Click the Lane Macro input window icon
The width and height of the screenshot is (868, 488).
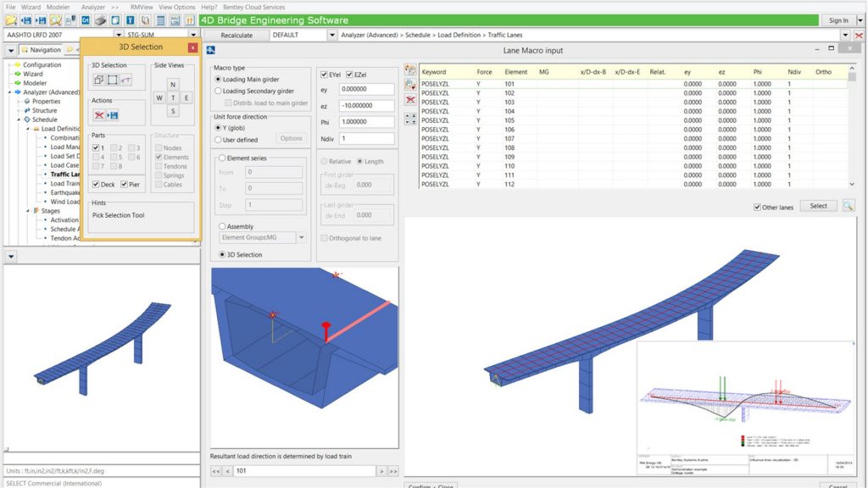211,50
